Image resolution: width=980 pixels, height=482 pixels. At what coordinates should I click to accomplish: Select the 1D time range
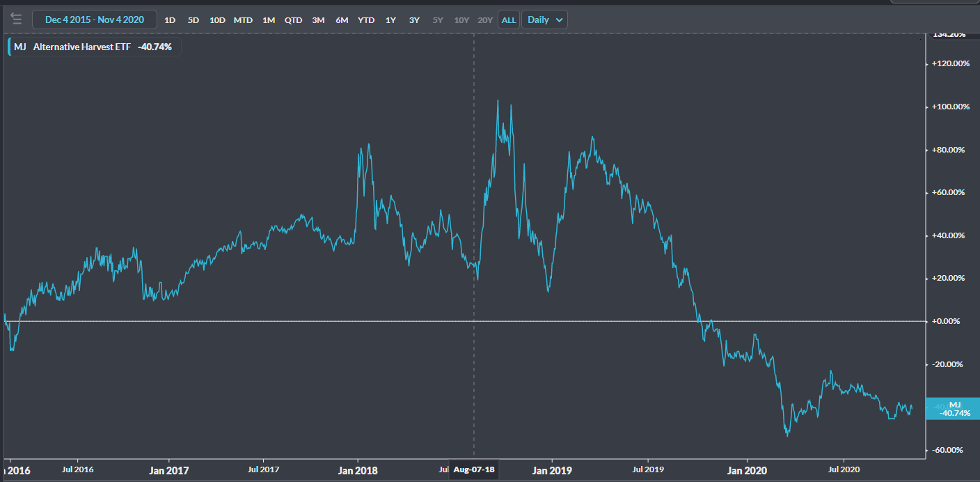point(170,20)
